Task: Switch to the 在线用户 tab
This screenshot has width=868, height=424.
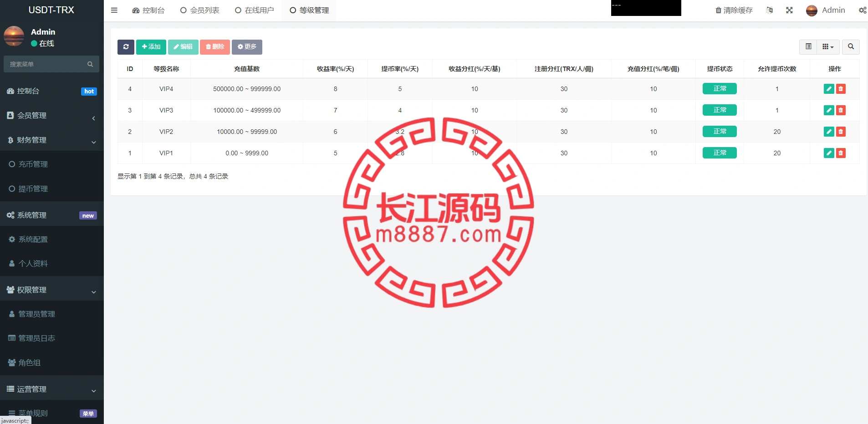Action: tap(255, 10)
